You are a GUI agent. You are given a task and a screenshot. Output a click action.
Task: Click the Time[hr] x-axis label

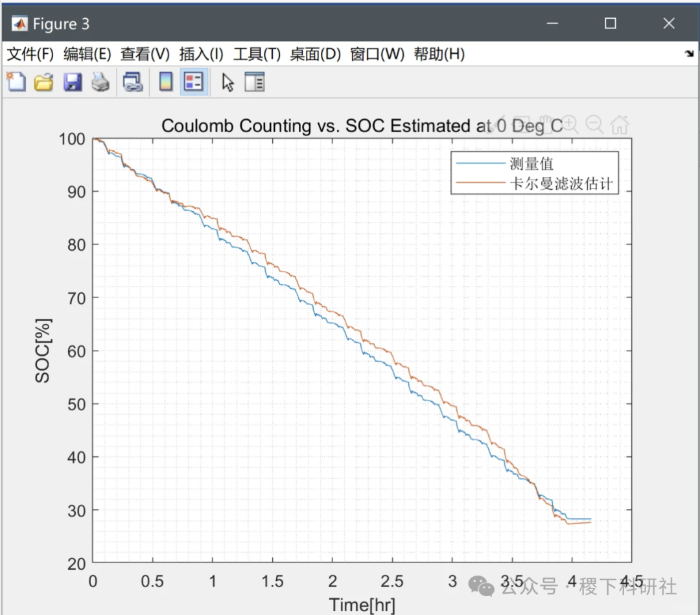tap(362, 605)
